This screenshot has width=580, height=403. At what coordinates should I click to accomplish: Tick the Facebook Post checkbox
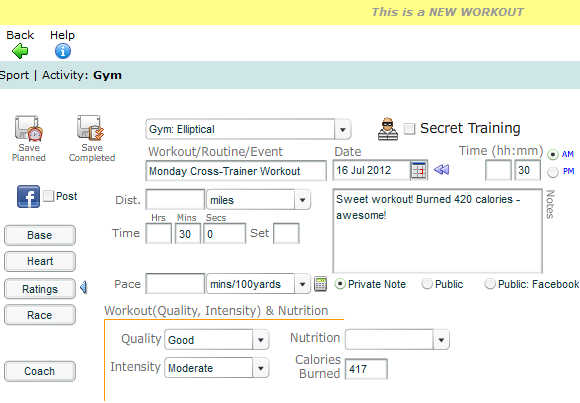click(48, 196)
